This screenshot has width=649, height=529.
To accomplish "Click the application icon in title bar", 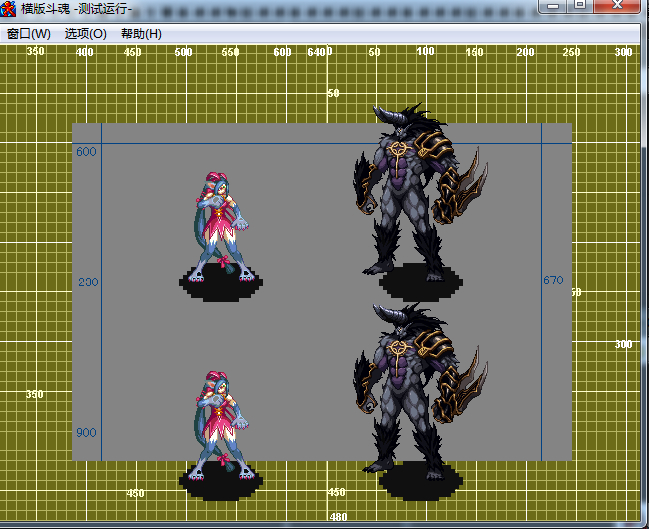I will coord(8,8).
